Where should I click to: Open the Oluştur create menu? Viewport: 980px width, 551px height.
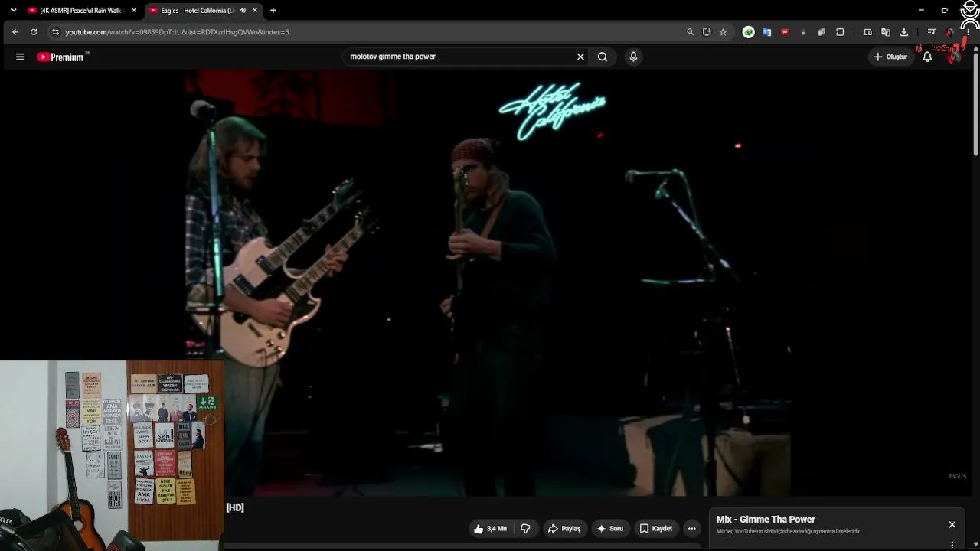(x=890, y=57)
